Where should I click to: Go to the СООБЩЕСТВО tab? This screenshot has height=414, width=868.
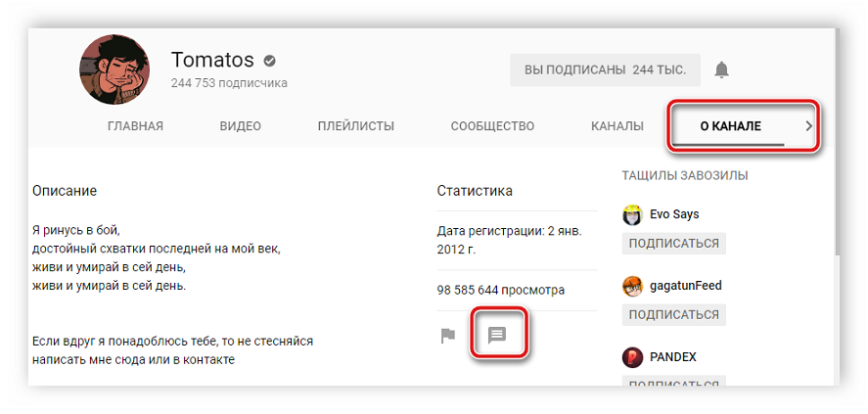pyautogui.click(x=492, y=126)
